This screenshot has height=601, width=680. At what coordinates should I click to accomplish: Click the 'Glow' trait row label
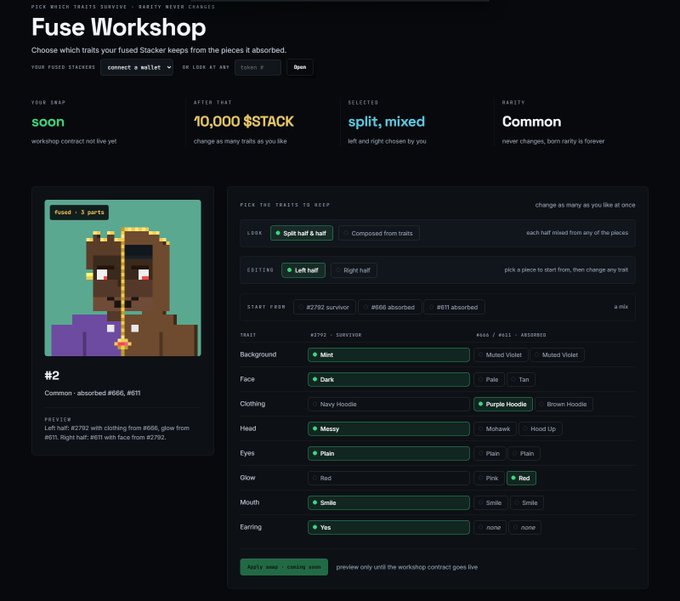(248, 478)
